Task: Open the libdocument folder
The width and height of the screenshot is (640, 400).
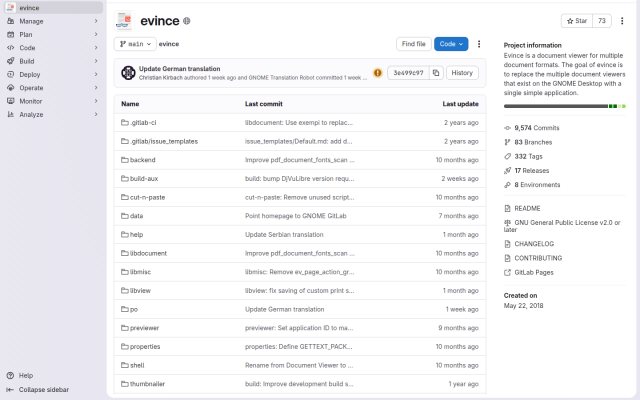Action: point(148,253)
